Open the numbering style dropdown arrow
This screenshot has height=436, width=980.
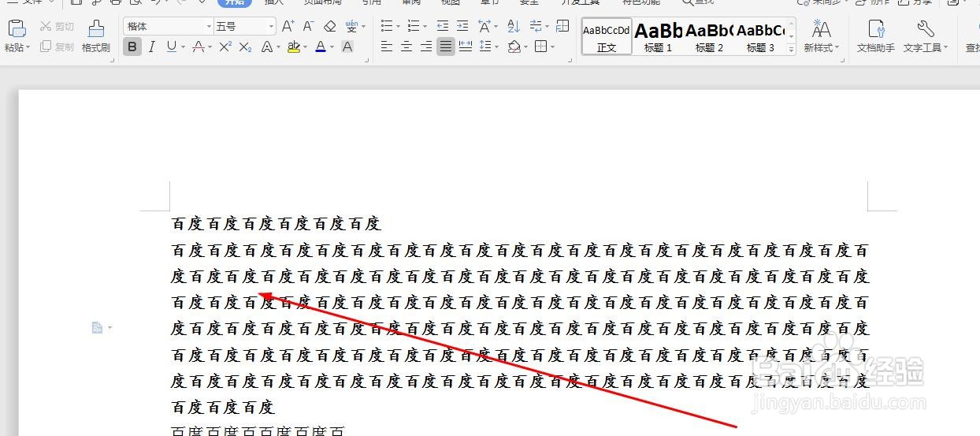425,27
